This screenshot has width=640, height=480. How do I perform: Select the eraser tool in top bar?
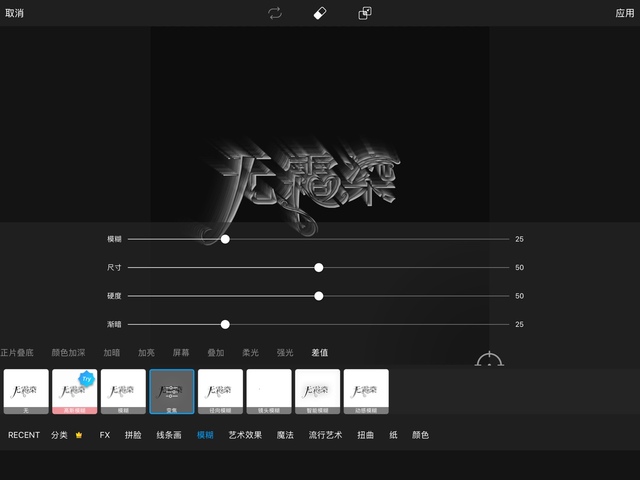pos(319,13)
